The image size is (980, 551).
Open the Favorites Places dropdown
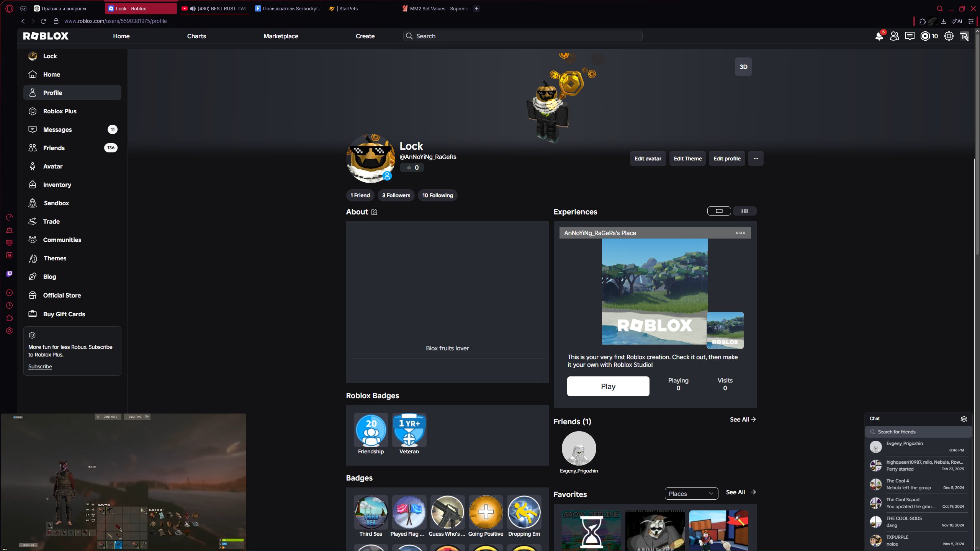pos(691,494)
